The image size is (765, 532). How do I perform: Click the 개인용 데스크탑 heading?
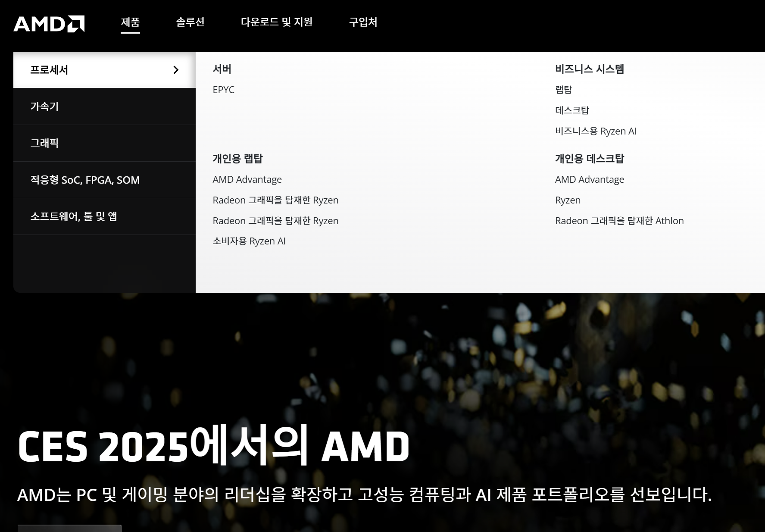(590, 159)
